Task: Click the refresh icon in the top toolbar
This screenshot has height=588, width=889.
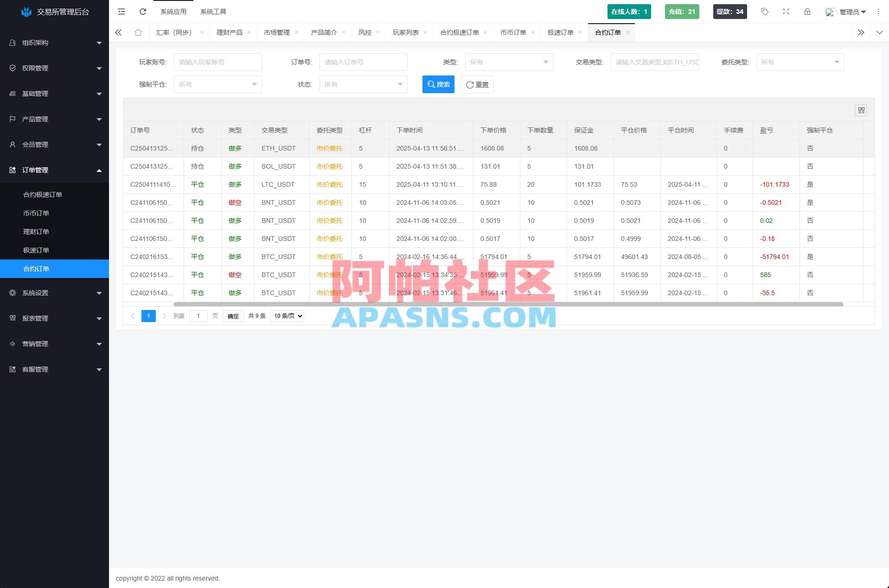Action: click(142, 12)
